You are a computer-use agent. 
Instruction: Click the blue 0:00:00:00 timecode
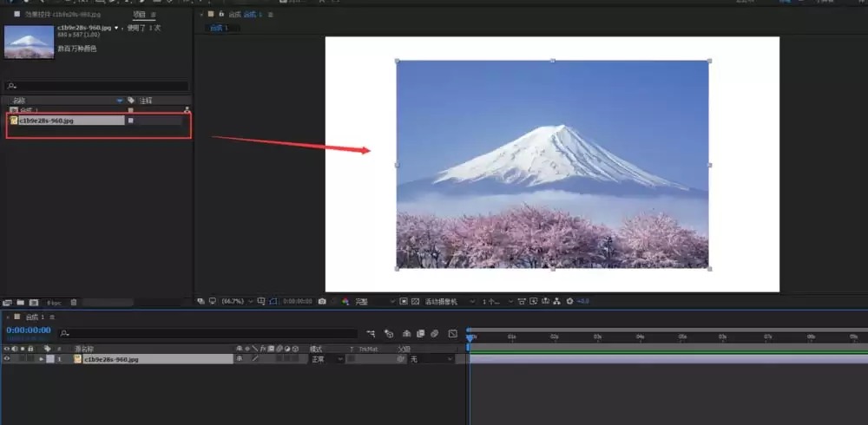(x=29, y=330)
